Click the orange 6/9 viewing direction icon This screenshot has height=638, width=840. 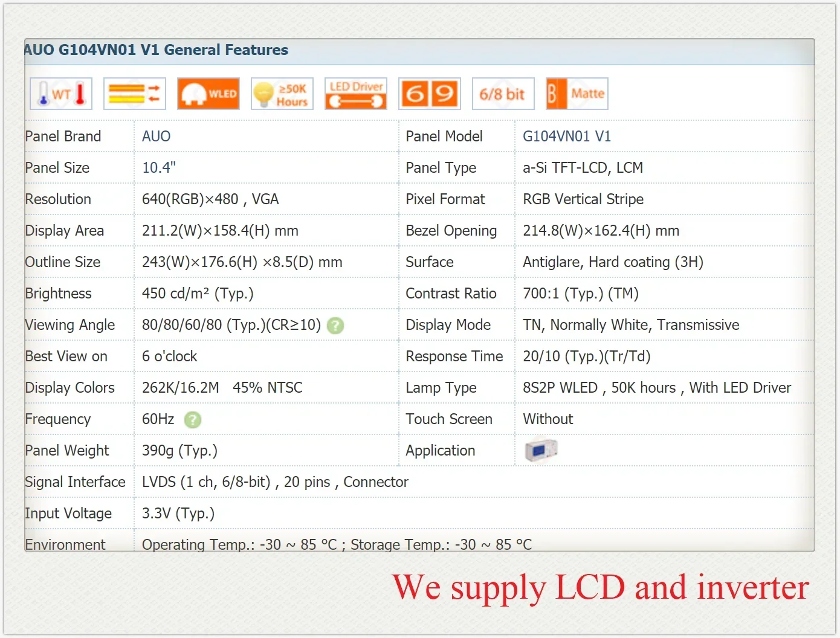point(430,94)
